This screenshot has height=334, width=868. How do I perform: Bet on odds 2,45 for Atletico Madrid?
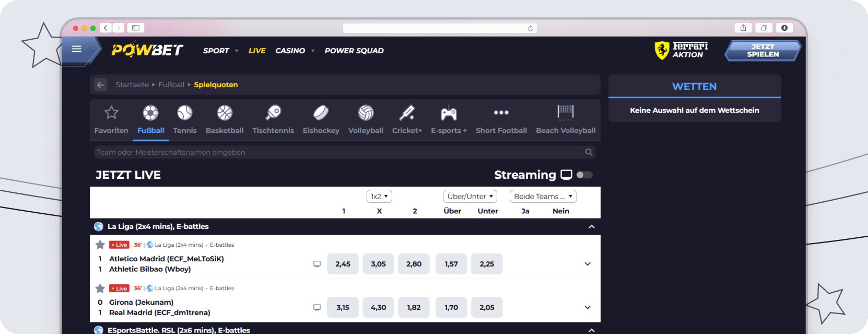[x=343, y=264]
